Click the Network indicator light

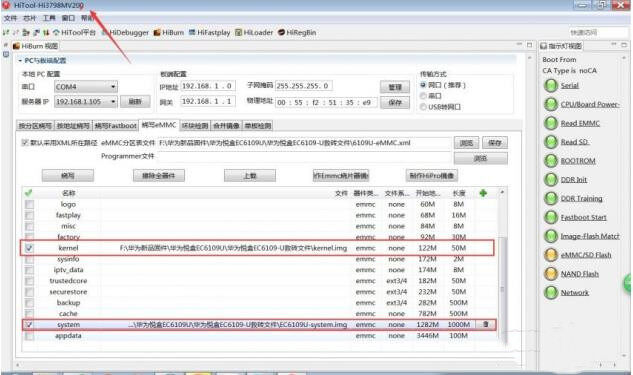(551, 292)
